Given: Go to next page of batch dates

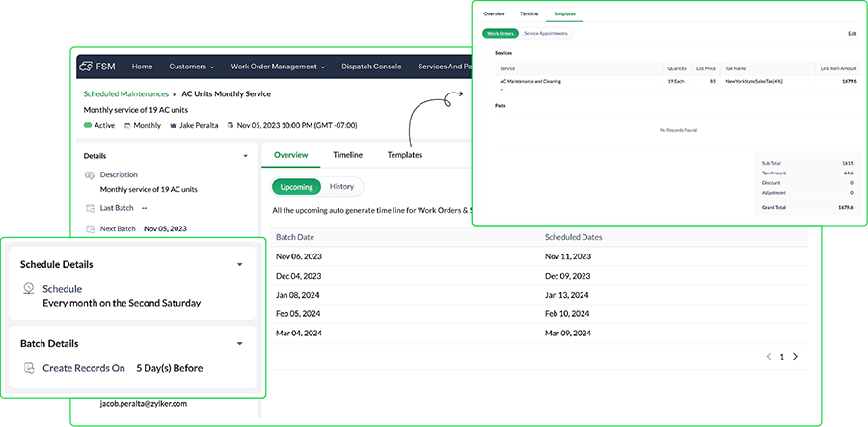Looking at the screenshot, I should tap(795, 356).
